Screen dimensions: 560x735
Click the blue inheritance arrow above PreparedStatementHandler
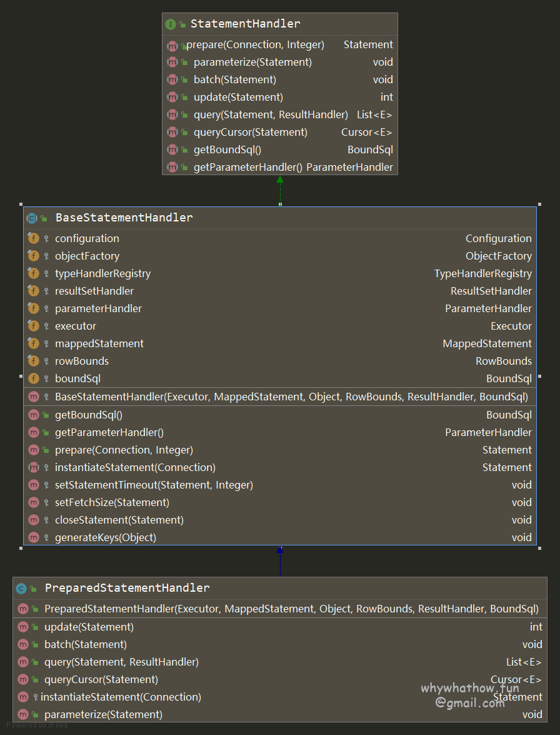[x=280, y=560]
